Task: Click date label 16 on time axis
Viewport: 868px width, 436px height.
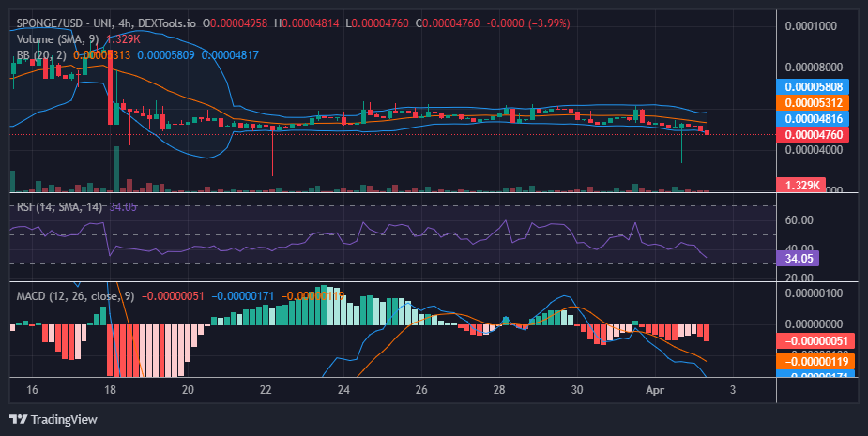Action: (x=32, y=389)
